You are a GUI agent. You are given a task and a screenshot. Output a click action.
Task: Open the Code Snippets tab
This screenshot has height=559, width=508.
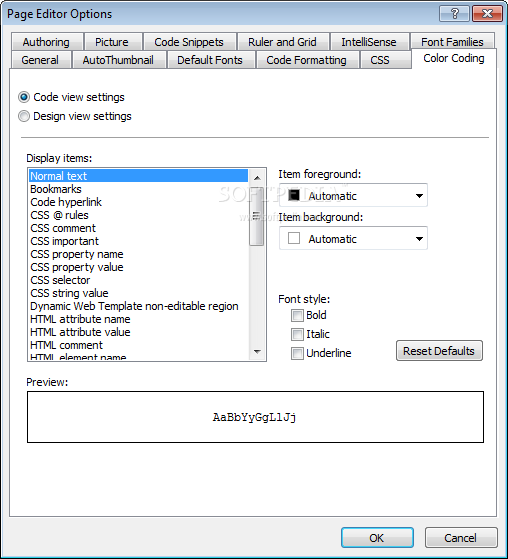point(189,42)
